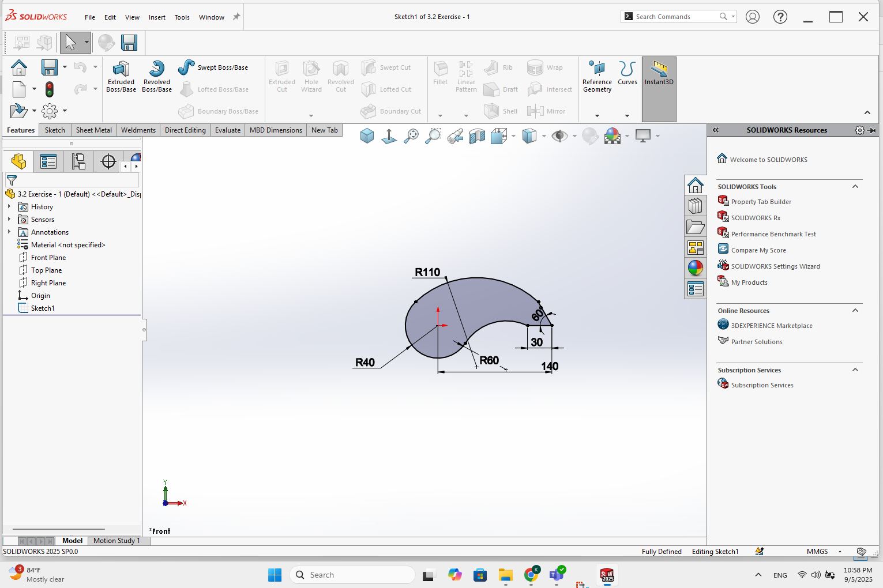
Task: Click the Home icon in the toolbar
Action: click(19, 67)
